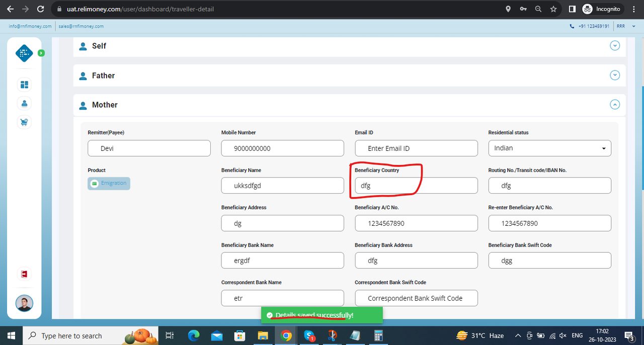Open the Mail app from taskbar

pyautogui.click(x=217, y=335)
